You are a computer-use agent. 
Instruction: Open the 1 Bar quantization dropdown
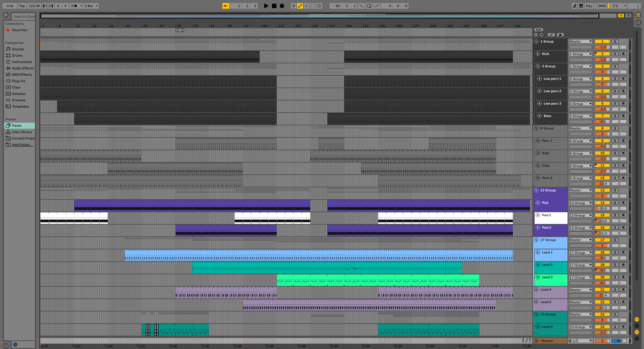91,6
